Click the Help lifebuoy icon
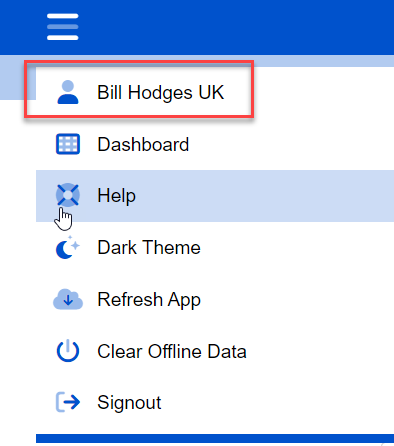The image size is (394, 446). (x=68, y=195)
